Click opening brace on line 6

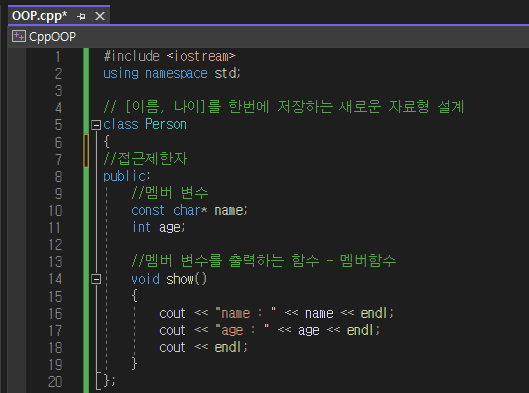point(107,142)
